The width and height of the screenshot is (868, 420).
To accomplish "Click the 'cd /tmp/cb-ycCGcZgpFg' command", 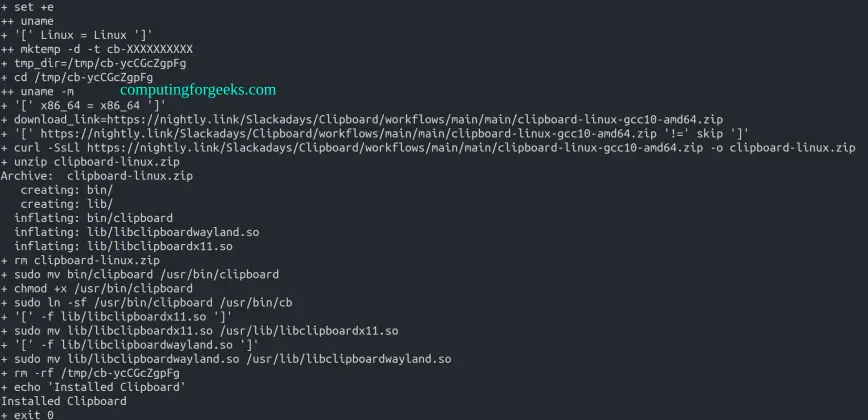I will (84, 77).
